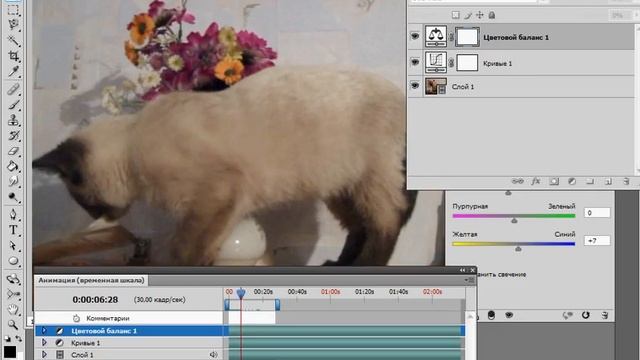Swap foreground and background colors
The height and width of the screenshot is (360, 640).
[x=18, y=338]
